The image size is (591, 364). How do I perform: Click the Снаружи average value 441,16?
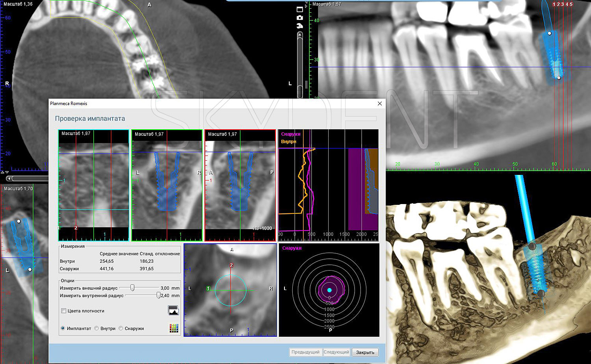[106, 269]
